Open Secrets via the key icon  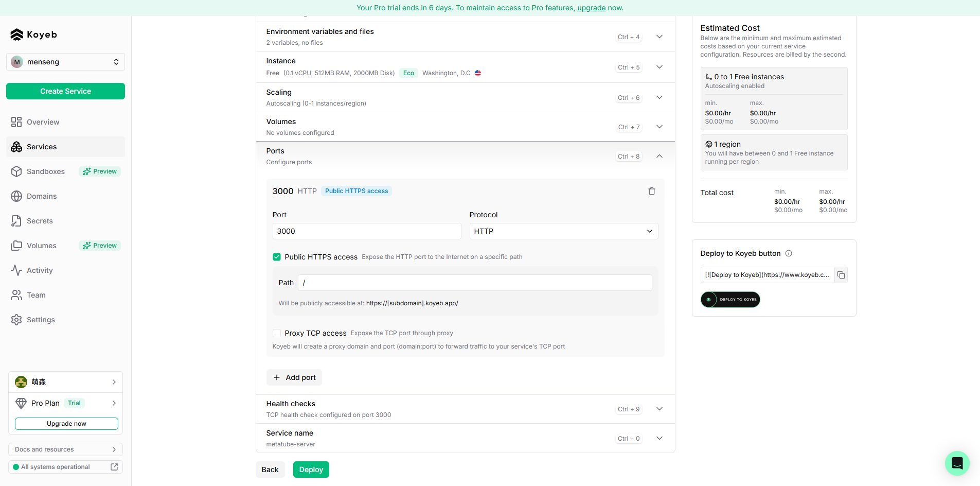pos(16,221)
